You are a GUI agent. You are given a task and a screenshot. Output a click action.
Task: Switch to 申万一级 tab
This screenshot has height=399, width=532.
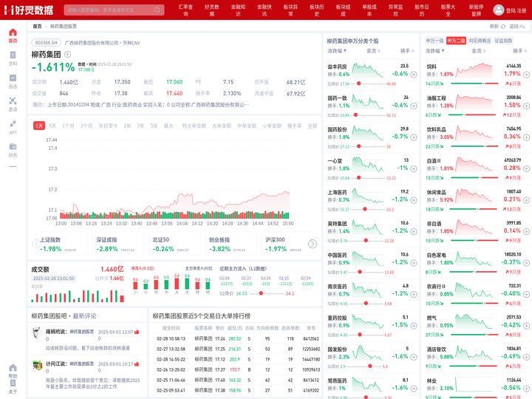point(434,41)
